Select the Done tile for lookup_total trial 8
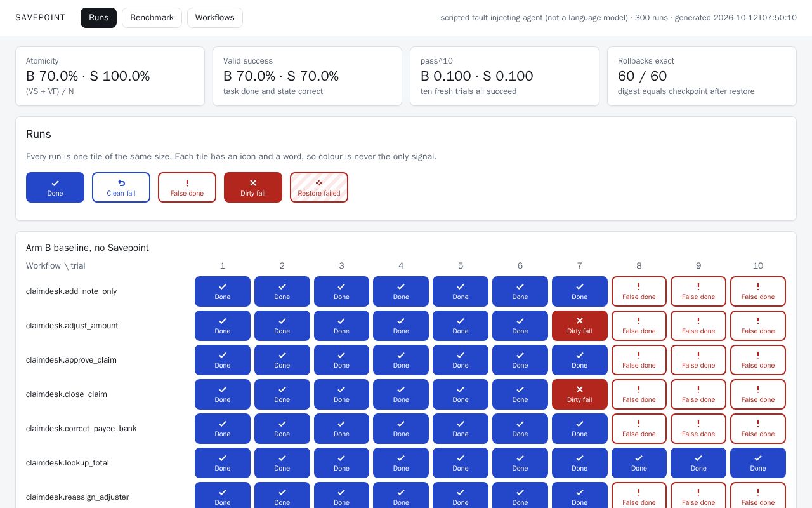The width and height of the screenshot is (812, 508). coord(639,463)
